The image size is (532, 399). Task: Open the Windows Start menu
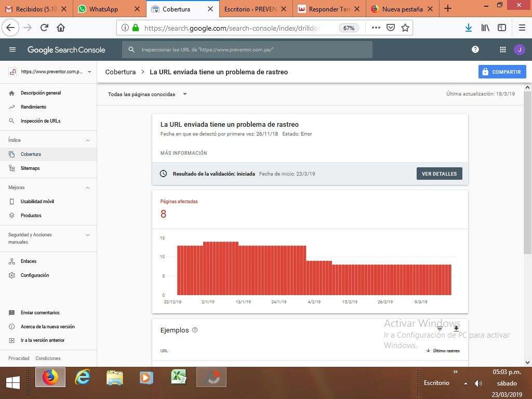click(x=13, y=383)
